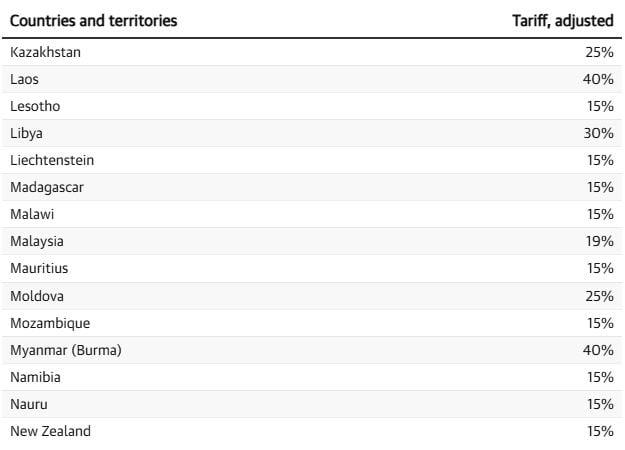The image size is (625, 450).
Task: Select the Laos country name
Action: click(25, 79)
